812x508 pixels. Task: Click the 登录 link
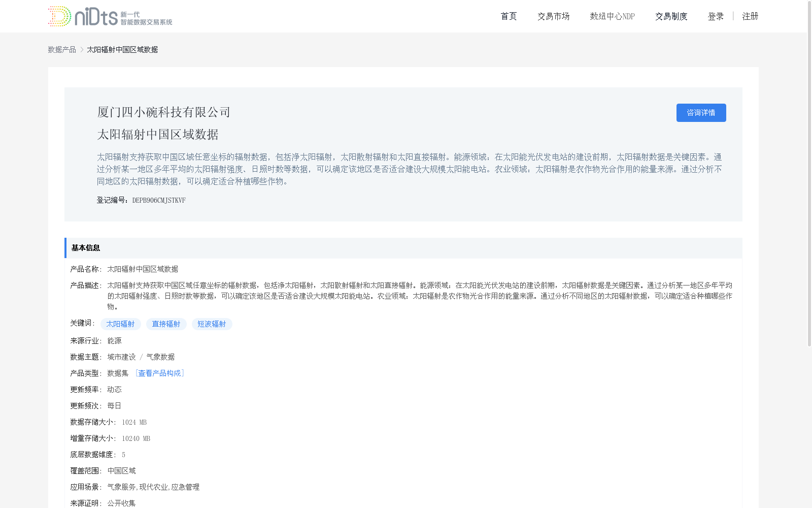click(x=716, y=16)
